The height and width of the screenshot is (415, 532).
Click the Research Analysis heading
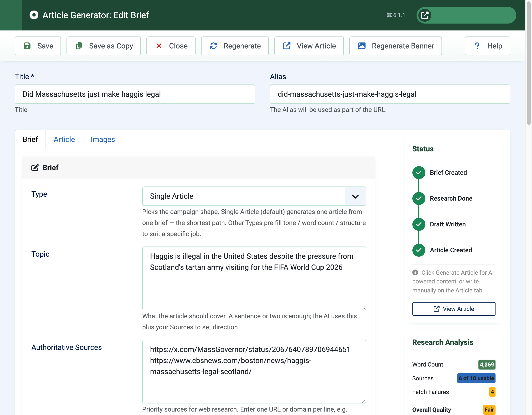[x=442, y=342]
